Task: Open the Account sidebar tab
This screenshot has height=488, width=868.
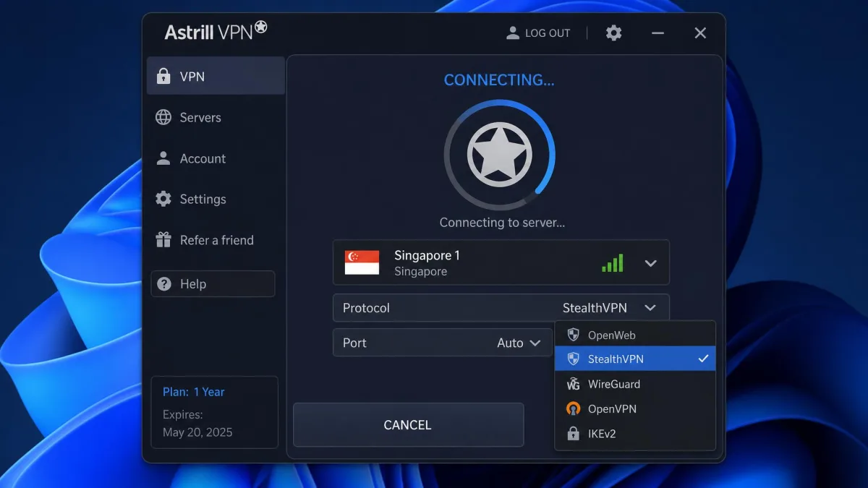Action: click(x=216, y=158)
